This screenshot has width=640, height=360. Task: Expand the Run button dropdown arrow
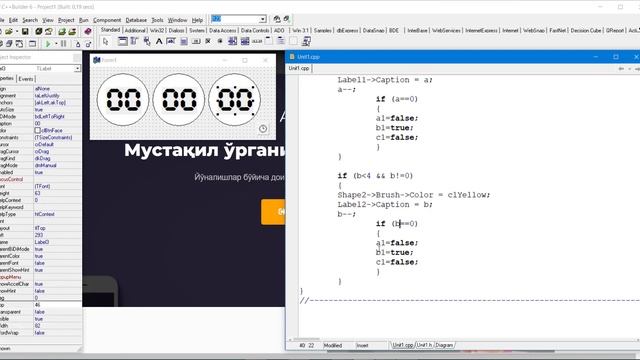coord(56,44)
